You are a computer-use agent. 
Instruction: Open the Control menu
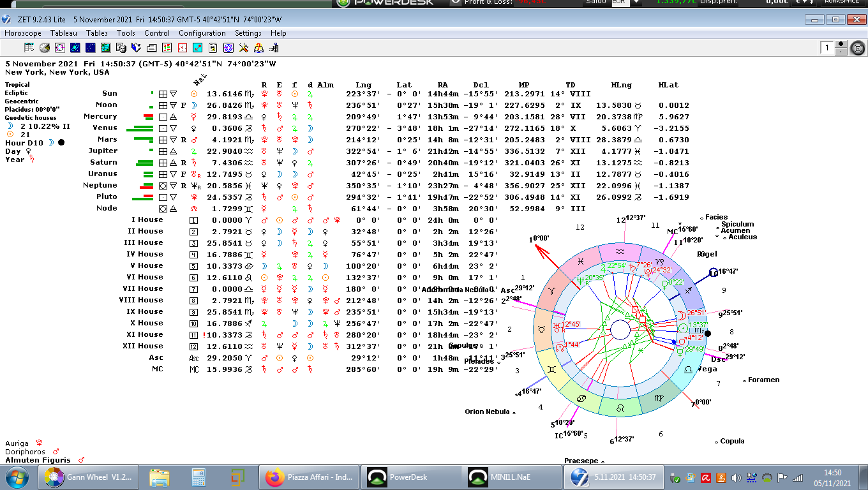pyautogui.click(x=157, y=33)
